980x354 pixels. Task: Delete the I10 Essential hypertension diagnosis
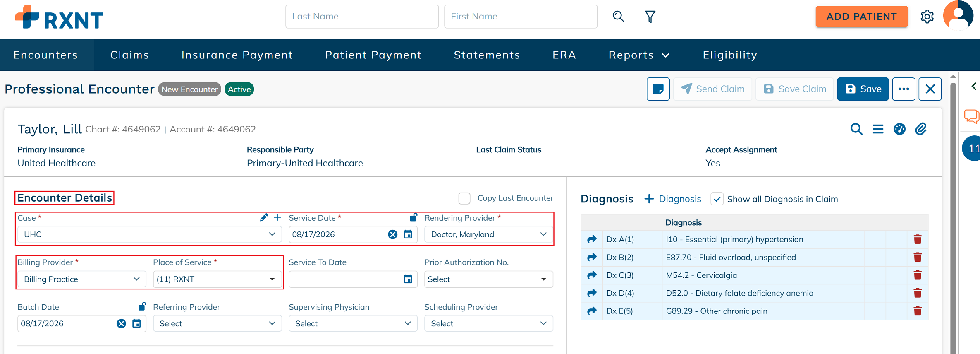coord(918,239)
